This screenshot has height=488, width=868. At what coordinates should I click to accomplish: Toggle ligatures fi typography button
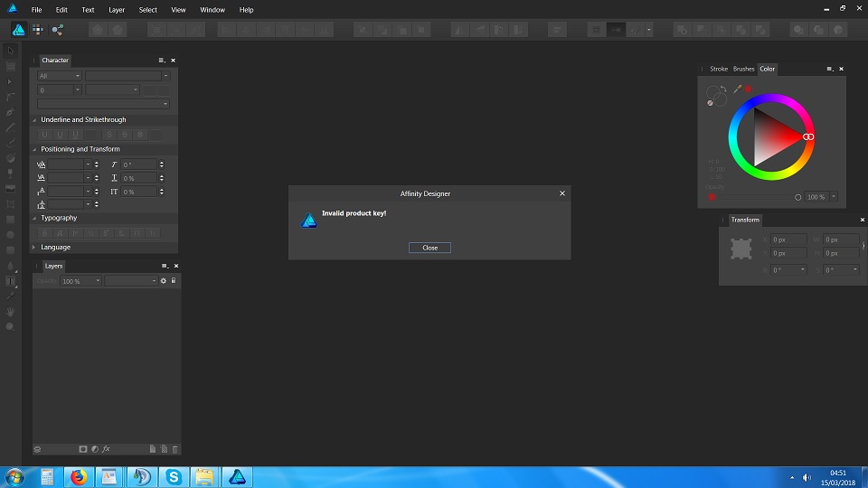(x=45, y=233)
